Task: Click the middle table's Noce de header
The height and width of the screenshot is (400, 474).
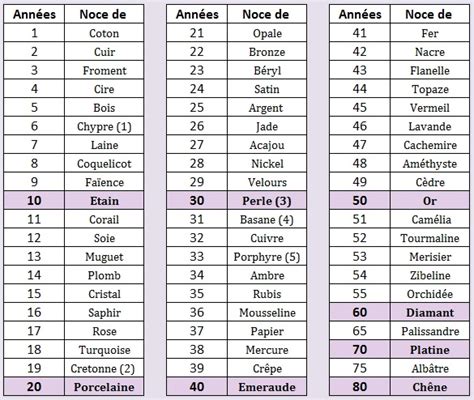Action: point(267,14)
